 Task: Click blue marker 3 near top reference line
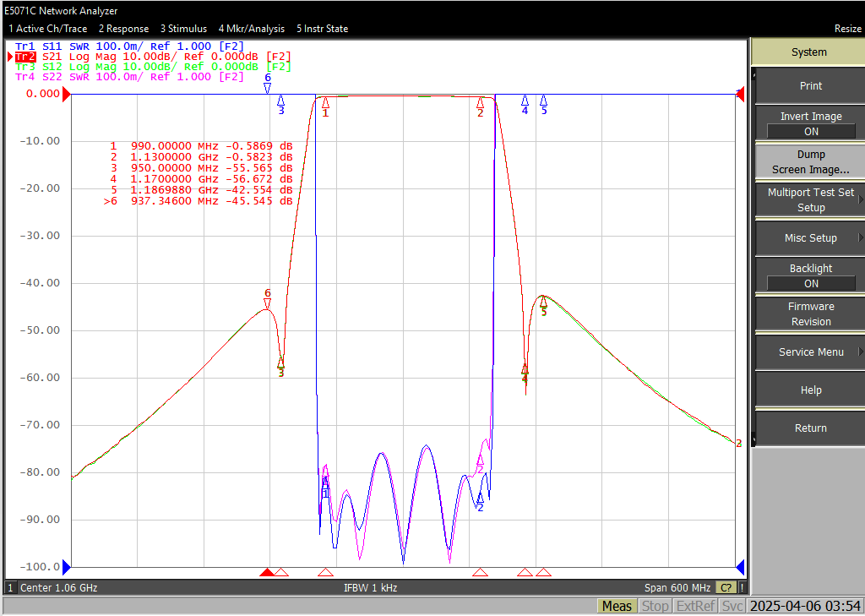click(280, 105)
